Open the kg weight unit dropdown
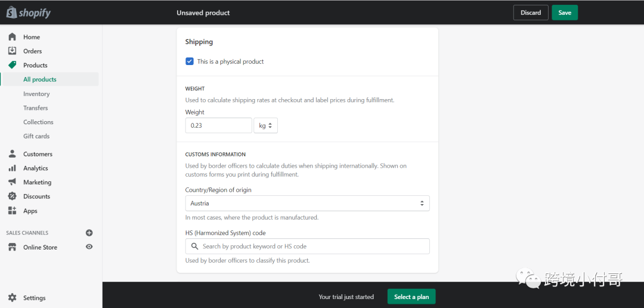The height and width of the screenshot is (308, 644). (x=265, y=125)
